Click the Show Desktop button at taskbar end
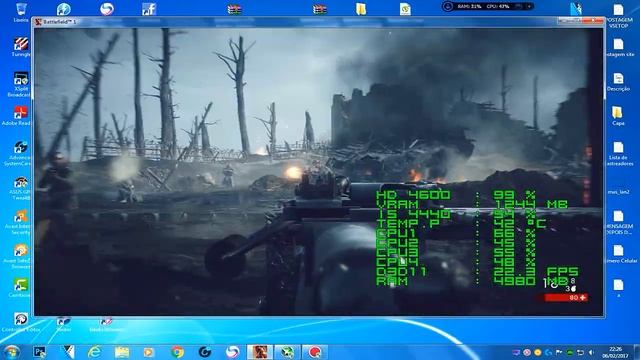The image size is (640, 360). [636, 352]
